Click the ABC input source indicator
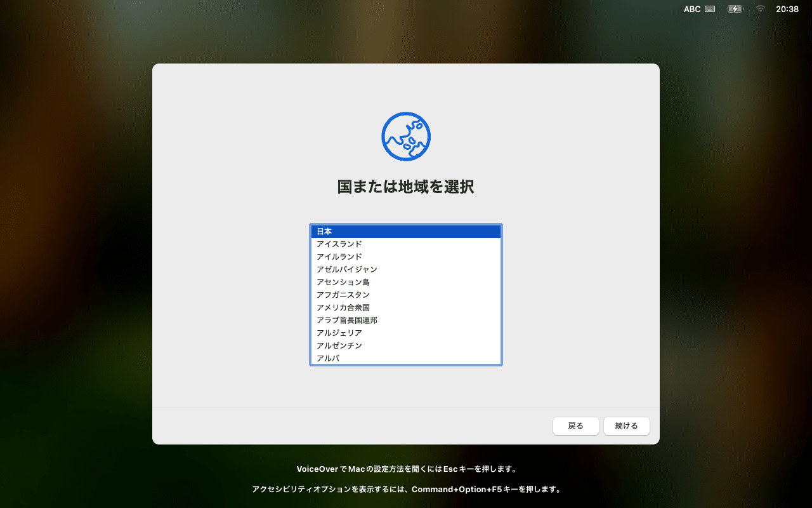Screen dimensions: 812x508 (x=692, y=9)
